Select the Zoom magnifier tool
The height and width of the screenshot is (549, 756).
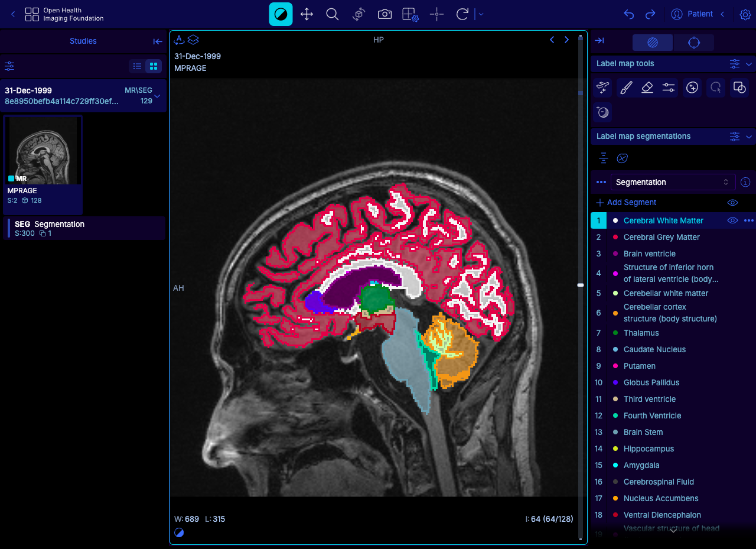click(333, 14)
